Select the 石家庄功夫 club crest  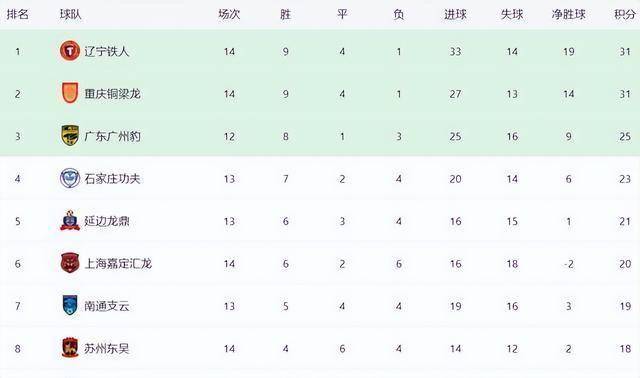tap(70, 178)
